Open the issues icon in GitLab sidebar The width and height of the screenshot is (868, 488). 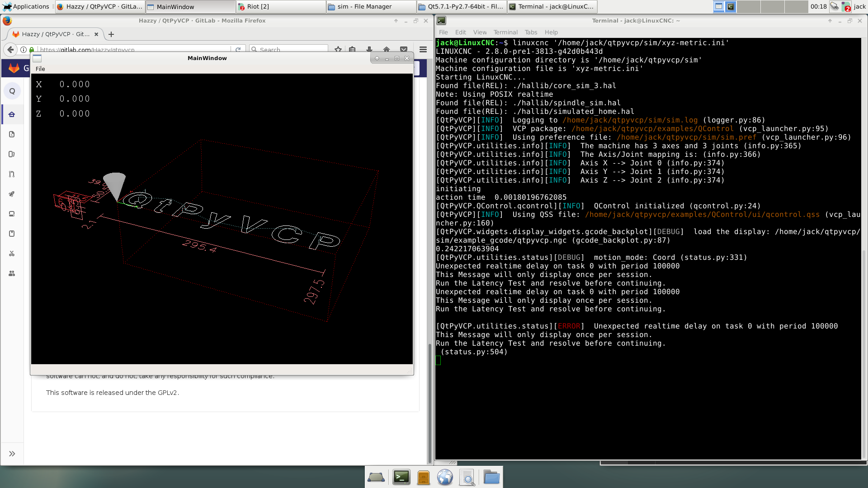(12, 154)
